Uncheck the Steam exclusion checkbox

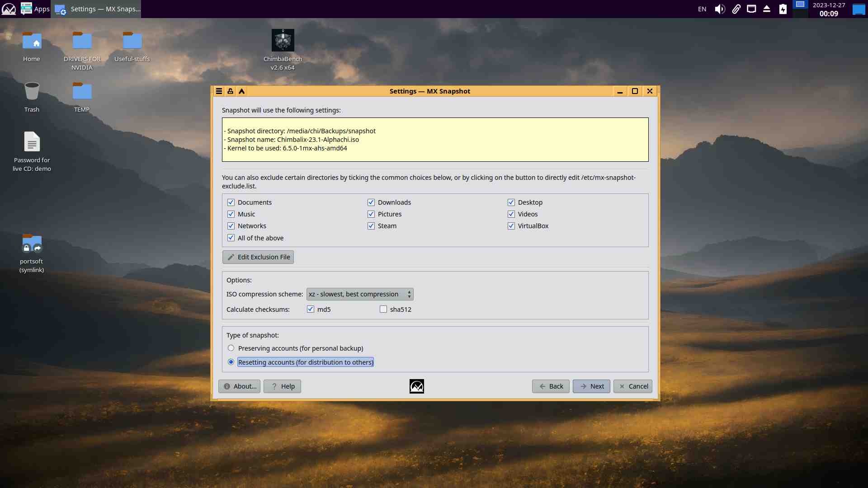point(371,226)
